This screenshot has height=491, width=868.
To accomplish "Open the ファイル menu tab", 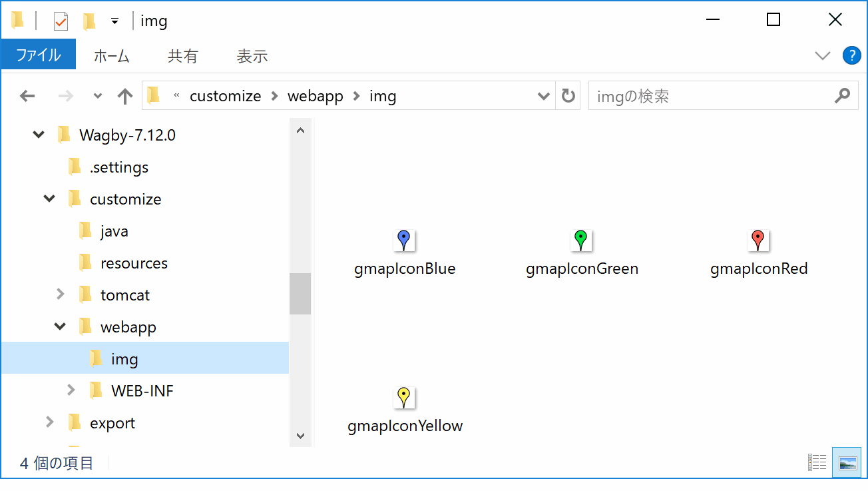I will (x=38, y=55).
